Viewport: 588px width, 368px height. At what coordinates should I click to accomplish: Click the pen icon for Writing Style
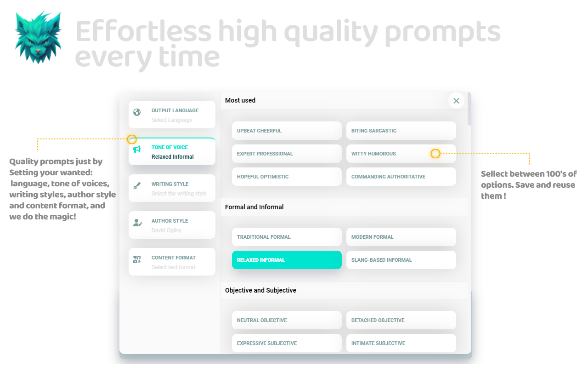pyautogui.click(x=137, y=186)
